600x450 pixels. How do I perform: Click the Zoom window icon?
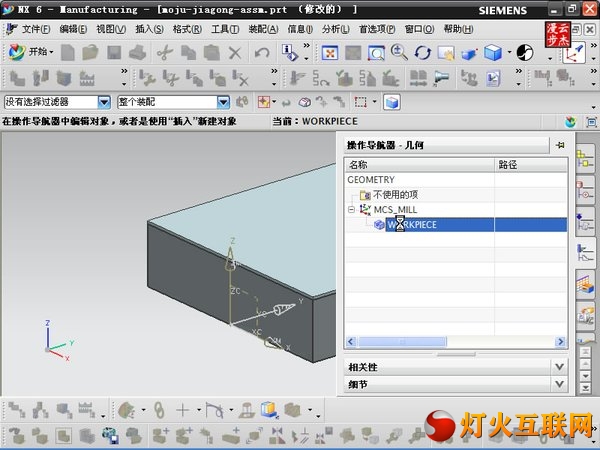376,53
